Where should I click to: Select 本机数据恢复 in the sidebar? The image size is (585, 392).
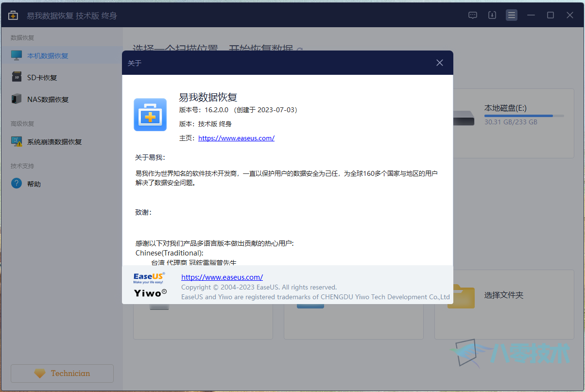pyautogui.click(x=62, y=56)
